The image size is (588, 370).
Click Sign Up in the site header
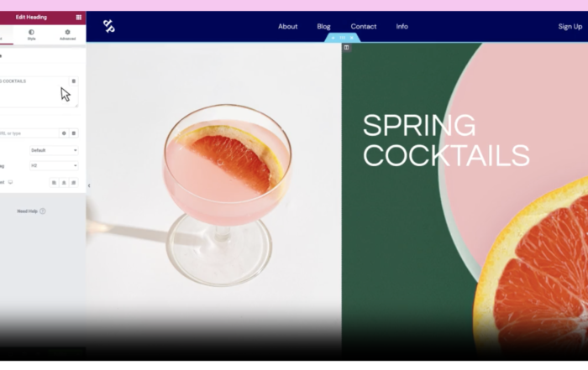(x=570, y=27)
